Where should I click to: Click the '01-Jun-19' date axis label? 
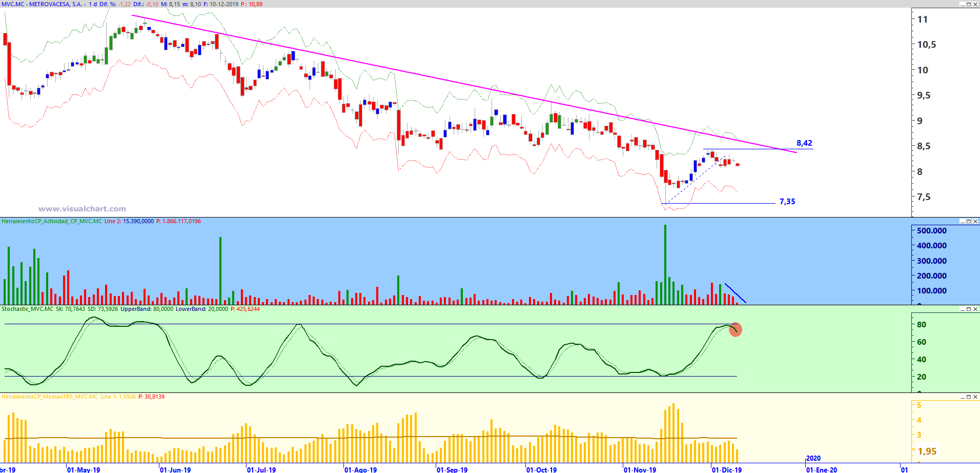[175, 469]
